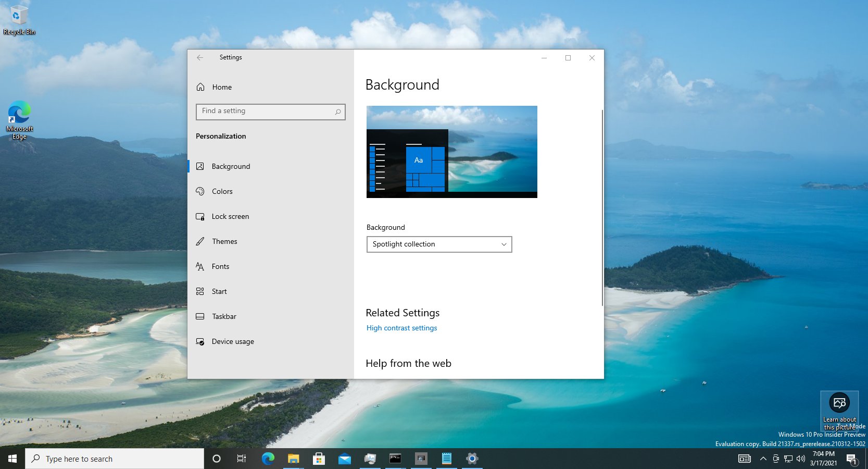Select Background in the Personalization menu
Viewport: 868px width, 469px height.
point(231,166)
